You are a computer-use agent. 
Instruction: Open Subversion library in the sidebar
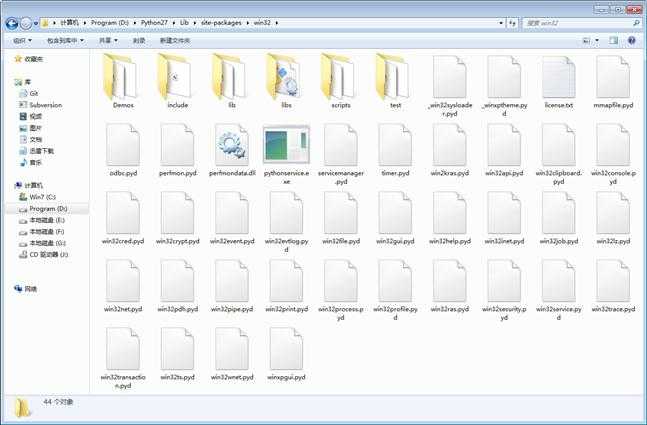click(x=45, y=105)
